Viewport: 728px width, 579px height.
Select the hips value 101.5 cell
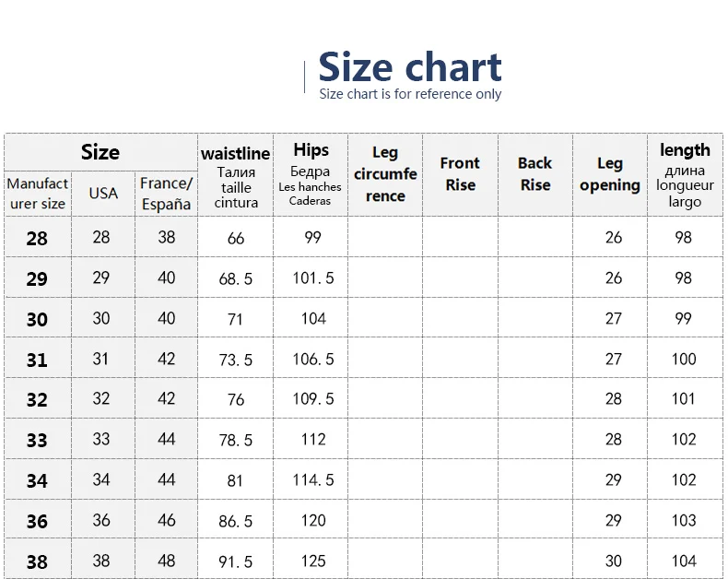coord(313,278)
